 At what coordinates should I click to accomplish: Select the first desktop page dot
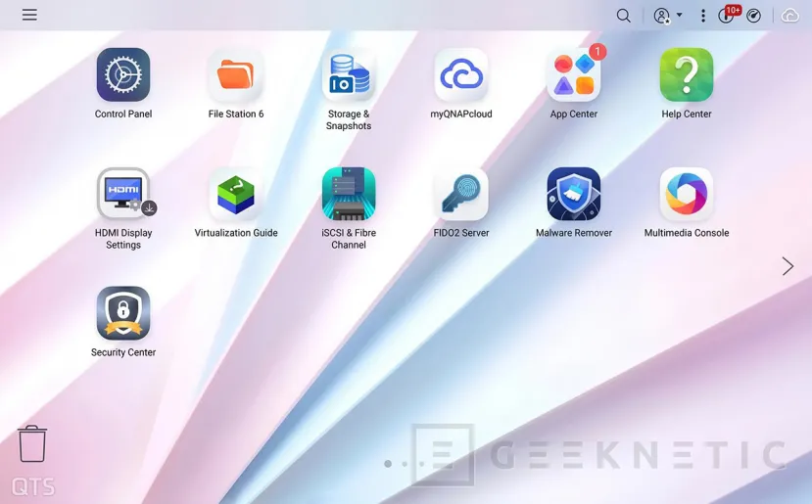[388, 464]
